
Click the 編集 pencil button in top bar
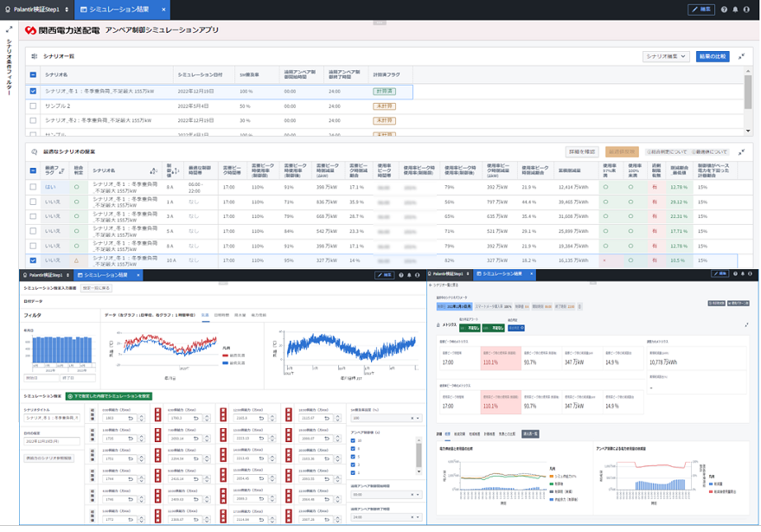pyautogui.click(x=700, y=10)
